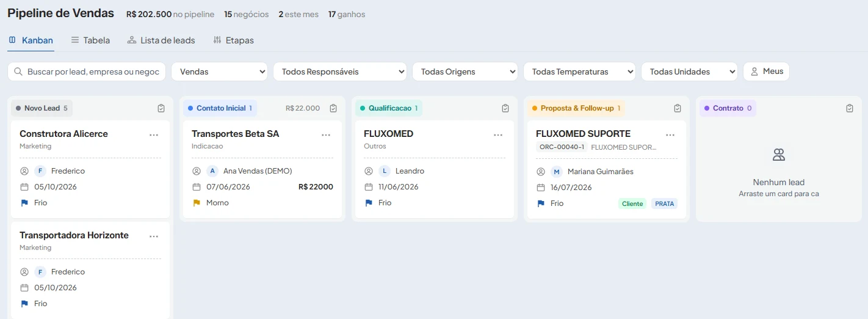Click the R$ 22000 value on Transportes Beta

[316, 187]
